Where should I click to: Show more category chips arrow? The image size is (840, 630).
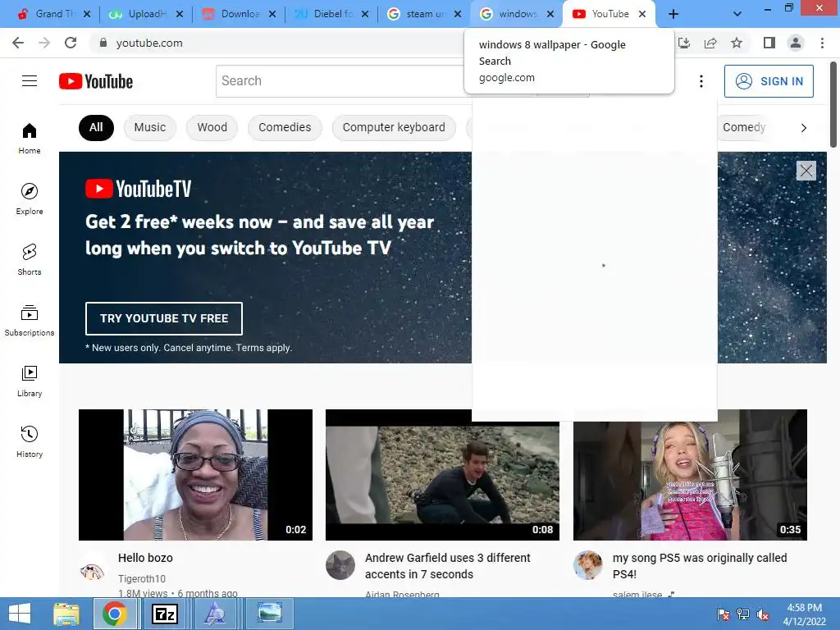(x=803, y=127)
